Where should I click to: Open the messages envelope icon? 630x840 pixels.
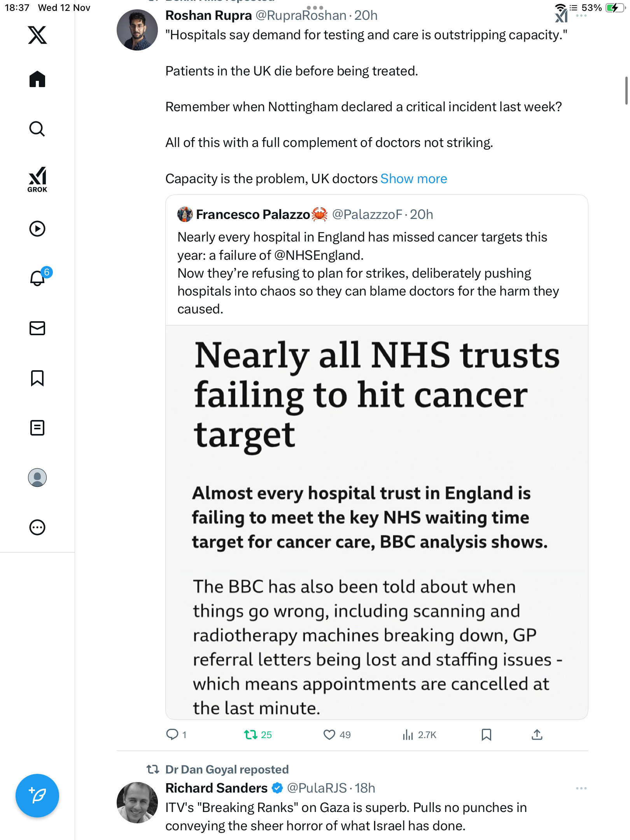(x=37, y=328)
